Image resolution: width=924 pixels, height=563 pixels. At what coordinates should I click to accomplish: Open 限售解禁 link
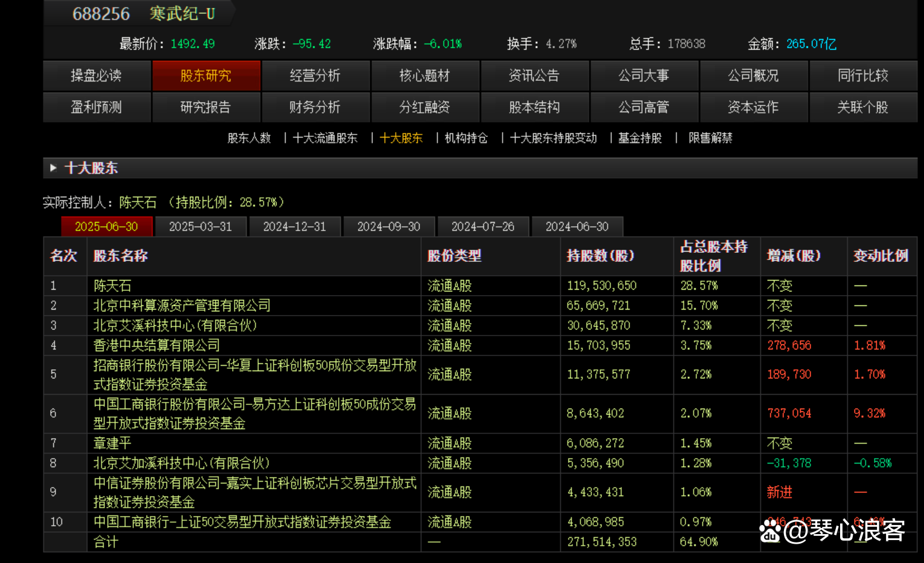click(710, 138)
